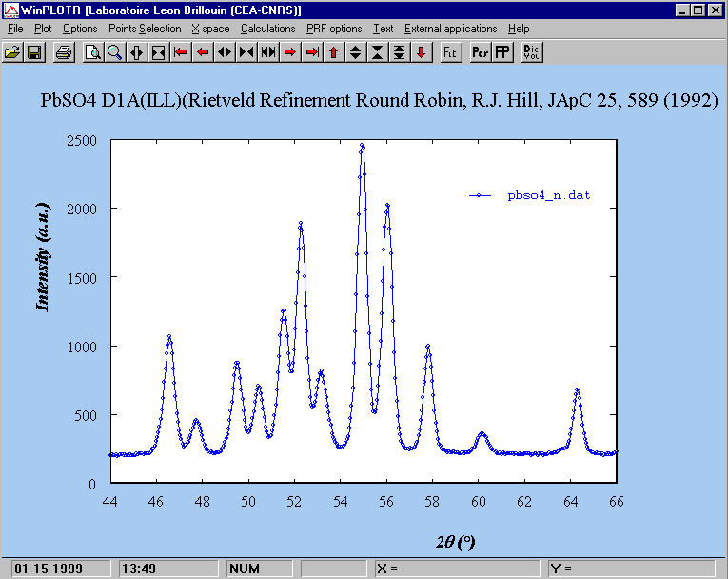This screenshot has height=579, width=728.
Task: Click the single red left arrow icon
Action: (202, 51)
